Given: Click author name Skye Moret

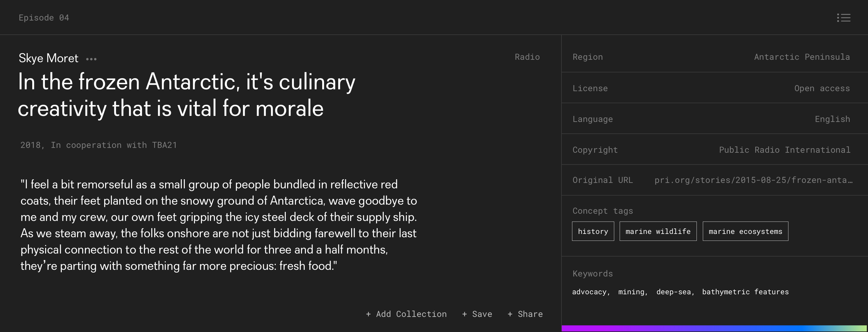Looking at the screenshot, I should coord(49,58).
